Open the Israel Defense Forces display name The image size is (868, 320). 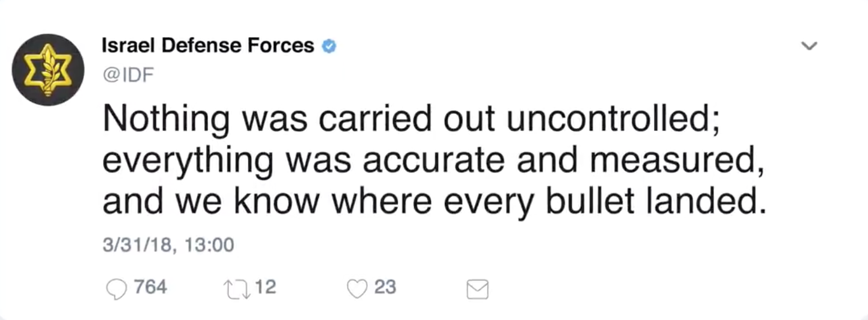(x=208, y=46)
